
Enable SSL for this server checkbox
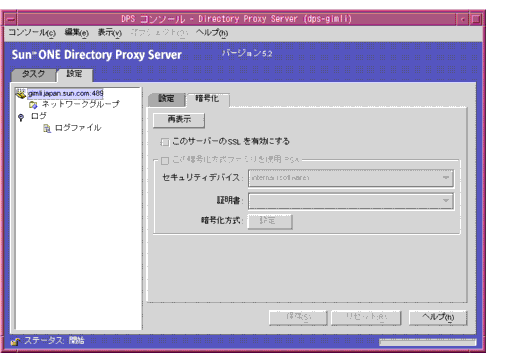(165, 142)
